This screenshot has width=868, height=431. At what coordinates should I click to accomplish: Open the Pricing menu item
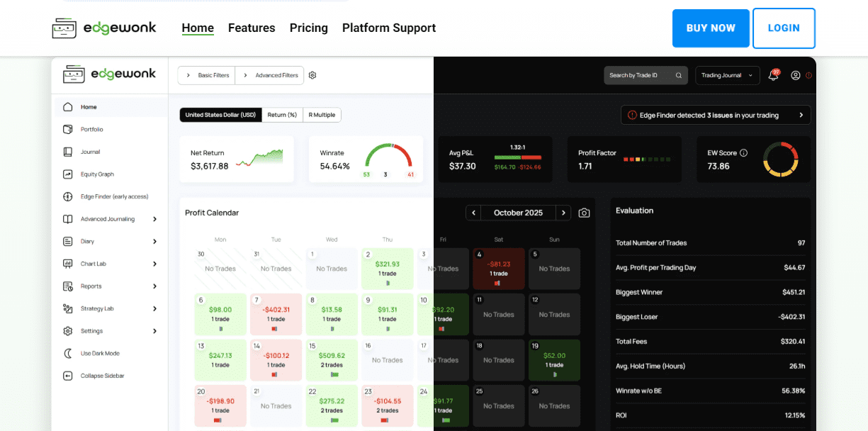308,28
